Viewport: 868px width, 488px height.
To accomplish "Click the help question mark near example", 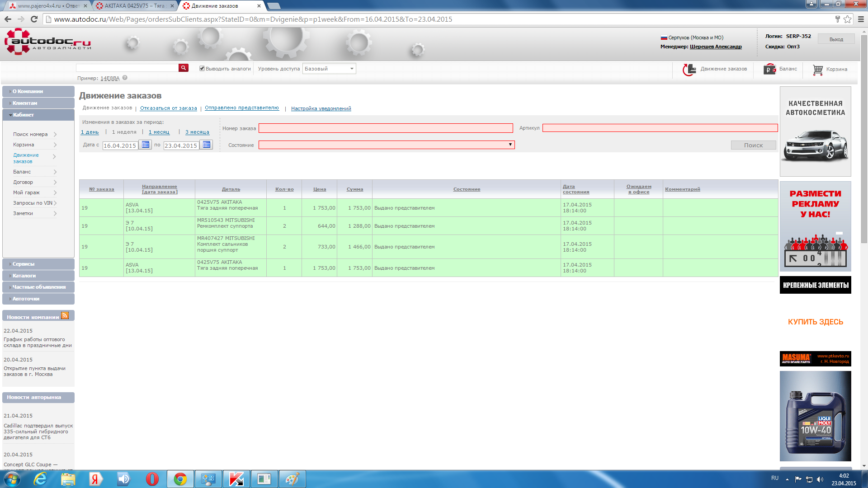I will pyautogui.click(x=125, y=78).
